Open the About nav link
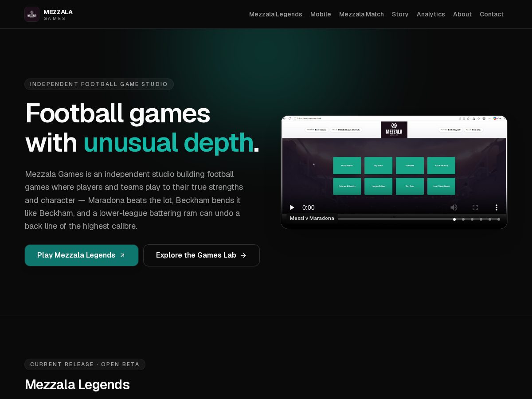This screenshot has width=532, height=399. pyautogui.click(x=462, y=14)
